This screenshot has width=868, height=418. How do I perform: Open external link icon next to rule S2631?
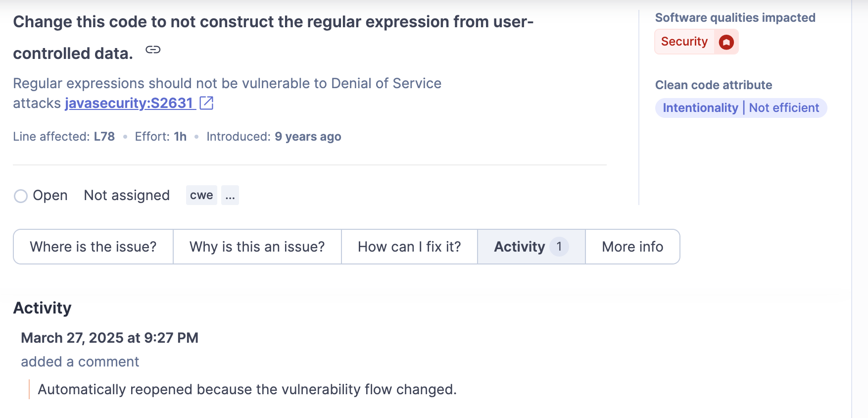click(206, 103)
